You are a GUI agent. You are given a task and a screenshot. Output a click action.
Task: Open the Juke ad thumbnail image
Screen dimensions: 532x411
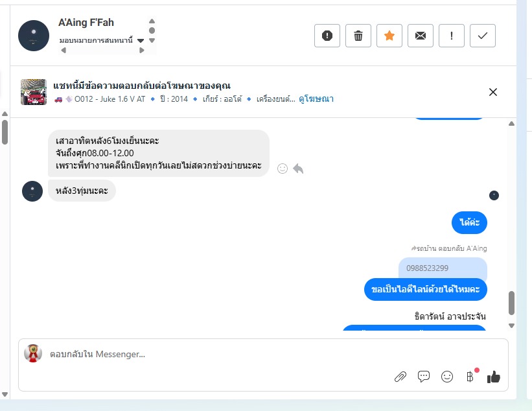[34, 92]
